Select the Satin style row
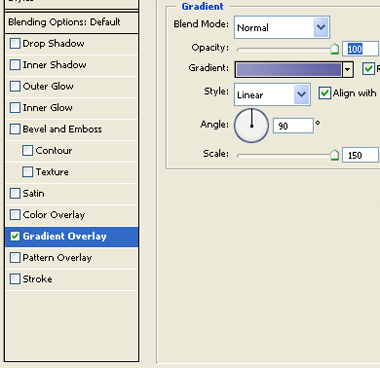The image size is (380, 368). click(72, 193)
